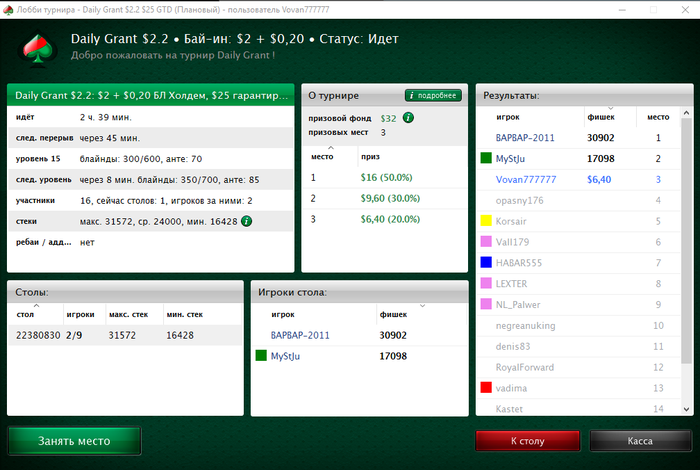This screenshot has height=470, width=700.
Task: Click vadima name in results list
Action: pyautogui.click(x=511, y=388)
